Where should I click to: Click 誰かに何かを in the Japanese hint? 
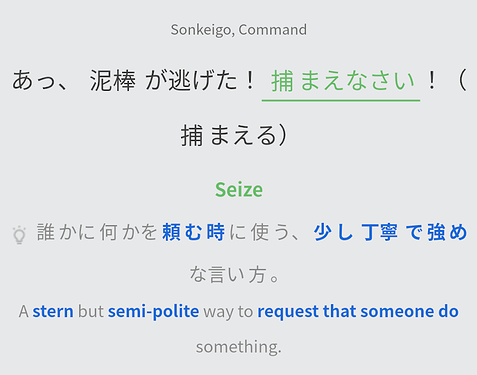click(97, 232)
